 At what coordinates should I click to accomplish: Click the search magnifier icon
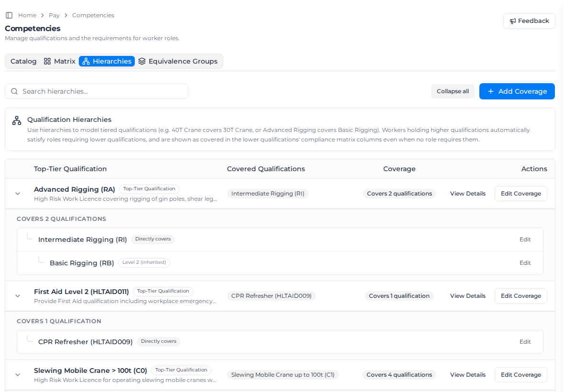pyautogui.click(x=14, y=91)
